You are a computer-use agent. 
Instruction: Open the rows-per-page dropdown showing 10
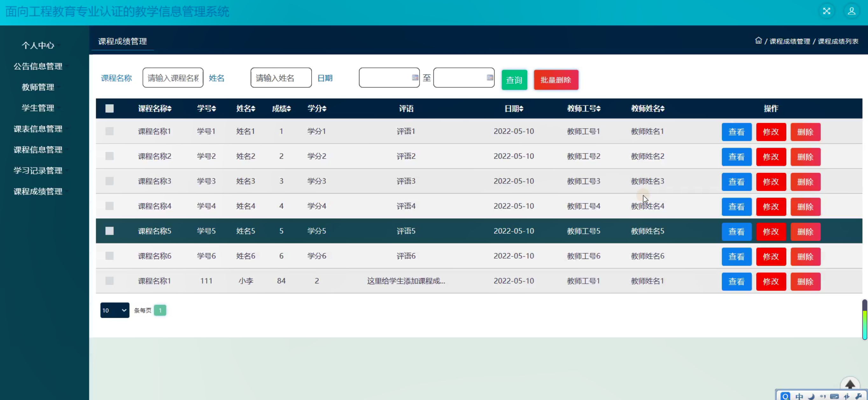point(115,310)
